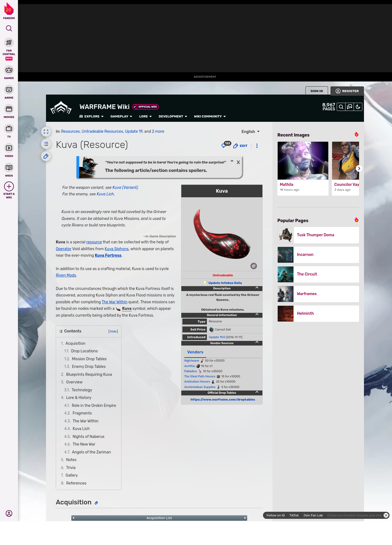Close the spoiler warning with X

[x=238, y=162]
